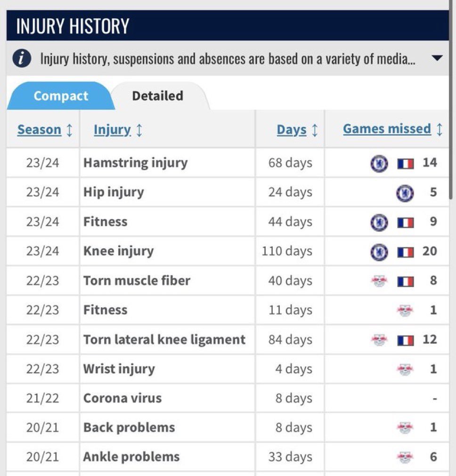Click the vertical scrollbar on the right edge
Viewport: 456px width, 476px height.
point(452,99)
